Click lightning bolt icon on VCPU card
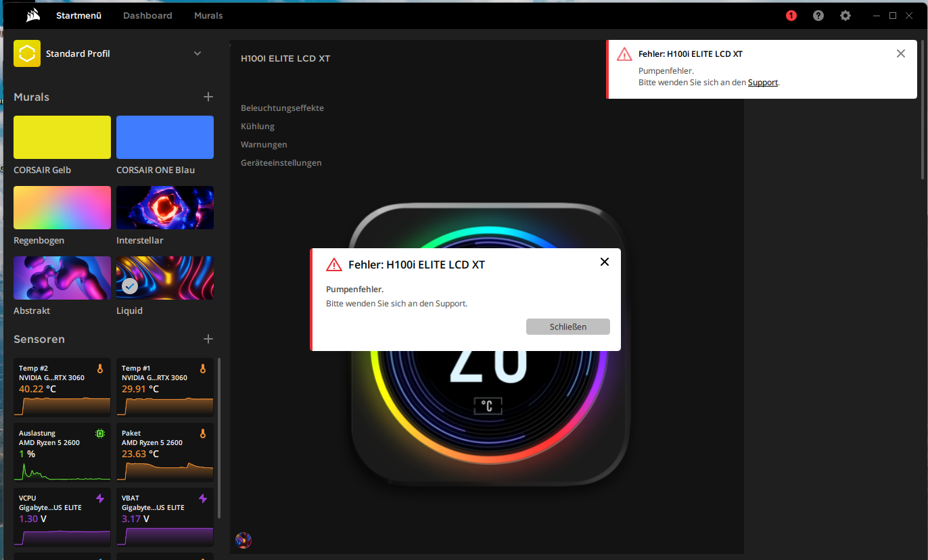This screenshot has height=560, width=928. (x=100, y=498)
